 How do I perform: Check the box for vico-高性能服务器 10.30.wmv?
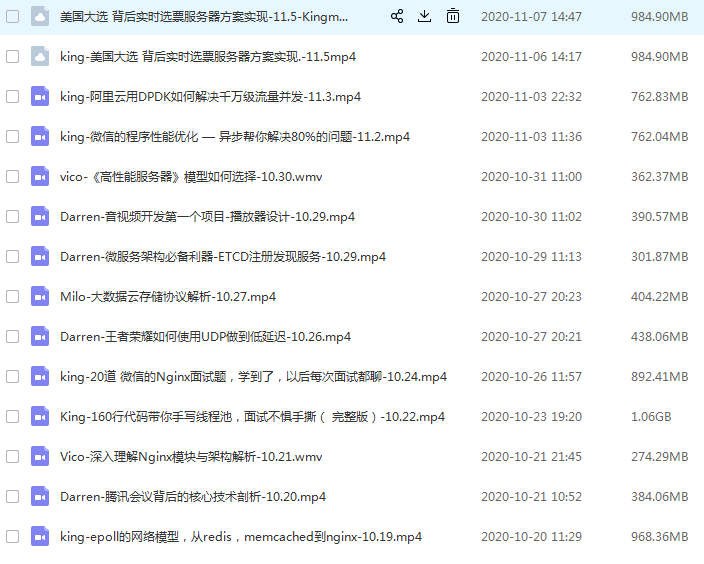point(13,176)
